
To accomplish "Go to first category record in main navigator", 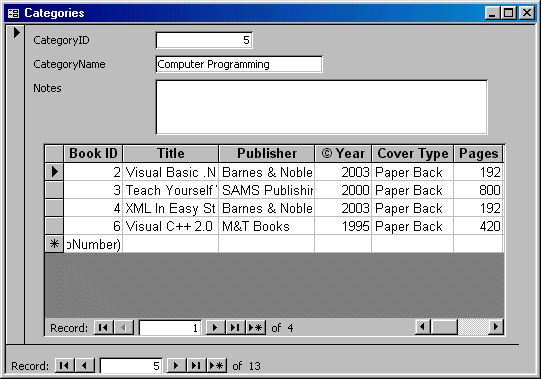I will click(x=65, y=365).
